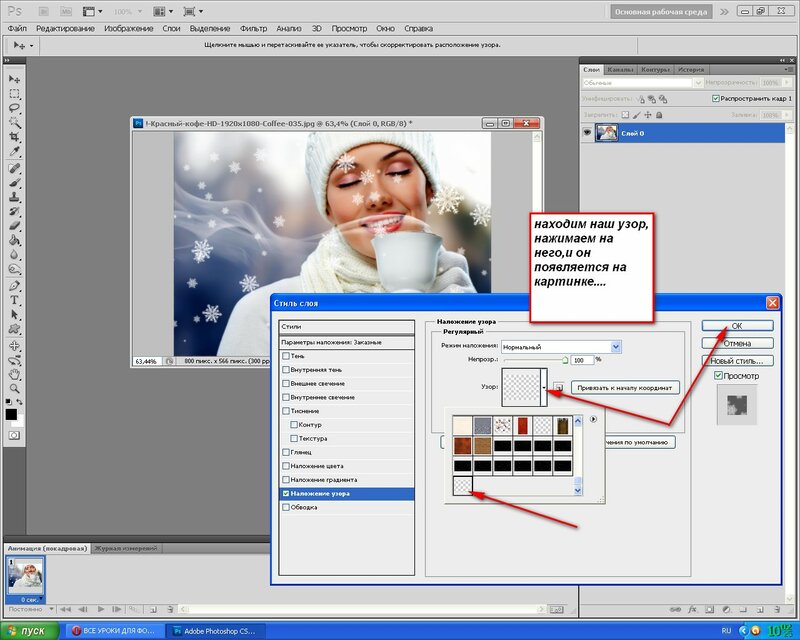The width and height of the screenshot is (800, 640).
Task: Open the Режим наложения dropdown
Action: tap(616, 346)
